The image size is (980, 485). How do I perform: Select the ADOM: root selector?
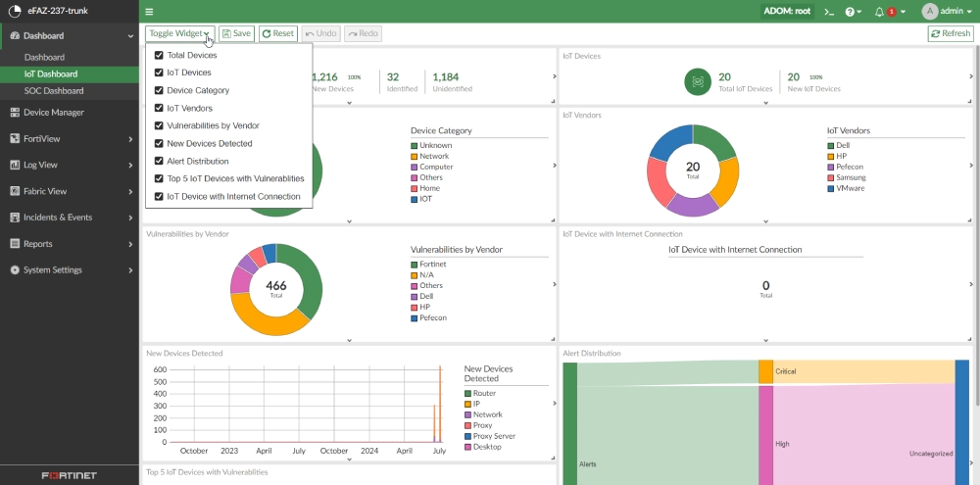[787, 12]
